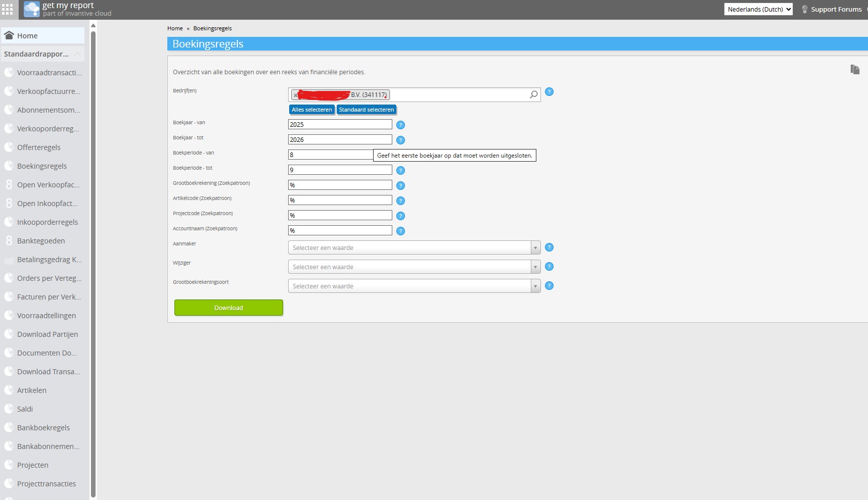Screen dimensions: 868x500
Task: Open the app launcher grid icon
Action: click(x=8, y=9)
